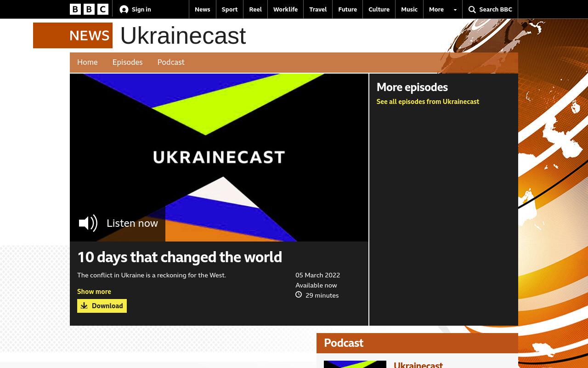
Task: Play the episode via Listen now
Action: 118,223
